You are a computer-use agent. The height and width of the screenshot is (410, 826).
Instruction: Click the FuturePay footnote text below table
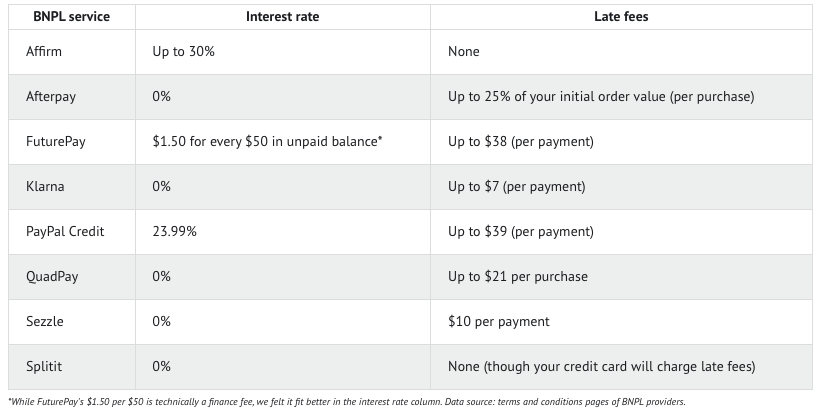(x=347, y=402)
